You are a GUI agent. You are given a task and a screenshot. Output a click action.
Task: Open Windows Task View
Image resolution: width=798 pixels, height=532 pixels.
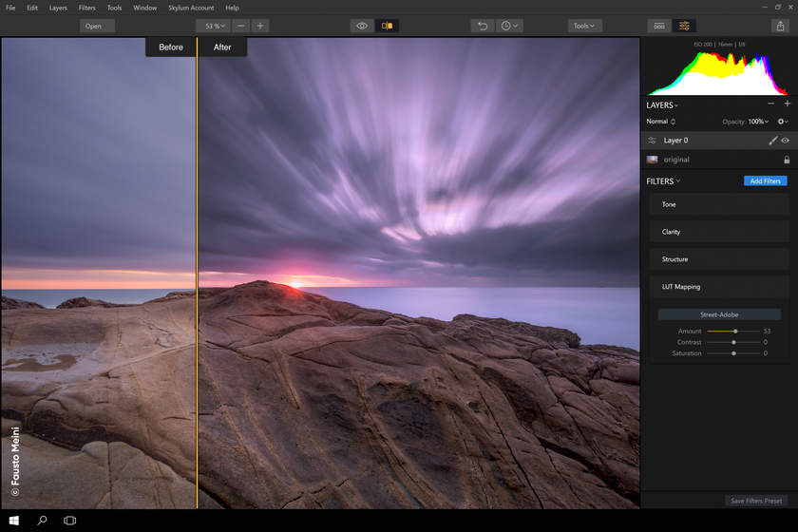(69, 521)
